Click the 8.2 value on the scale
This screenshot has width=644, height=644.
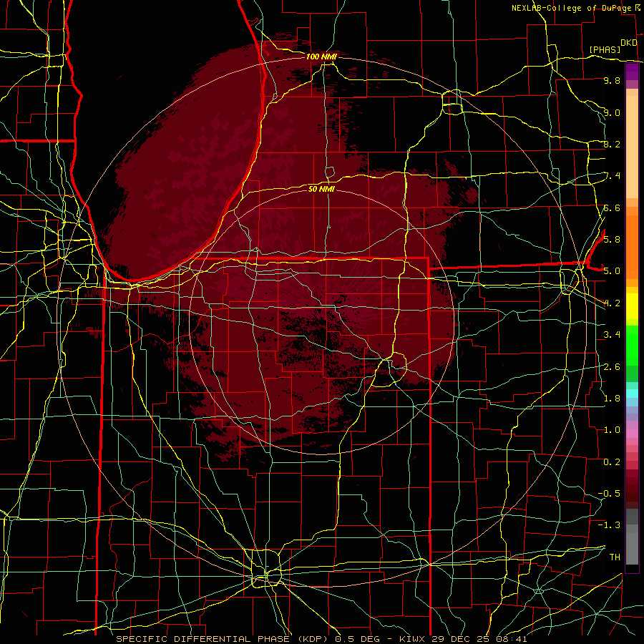tap(612, 144)
